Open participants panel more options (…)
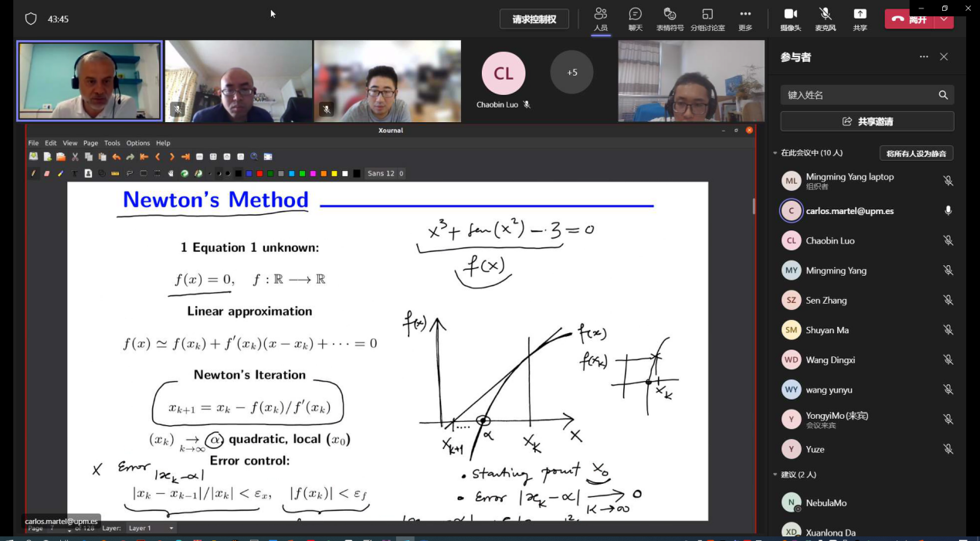The width and height of the screenshot is (980, 541). point(924,57)
